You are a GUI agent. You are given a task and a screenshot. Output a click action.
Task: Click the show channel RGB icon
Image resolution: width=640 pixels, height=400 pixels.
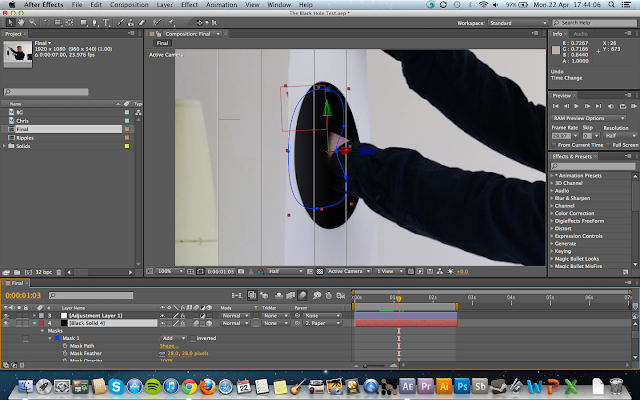tap(260, 271)
